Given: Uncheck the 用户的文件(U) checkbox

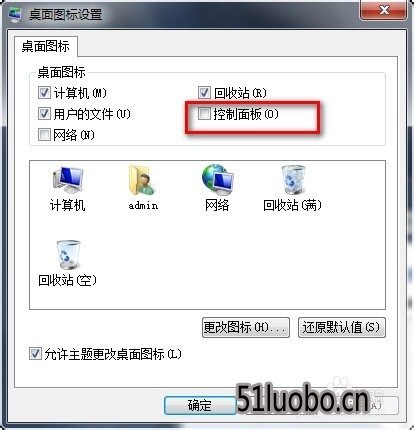Looking at the screenshot, I should pos(44,114).
